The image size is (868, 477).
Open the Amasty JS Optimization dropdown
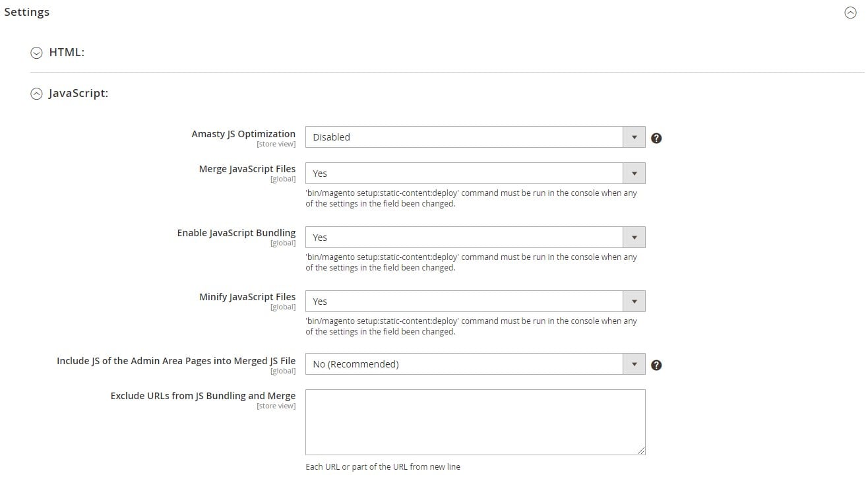(x=475, y=137)
